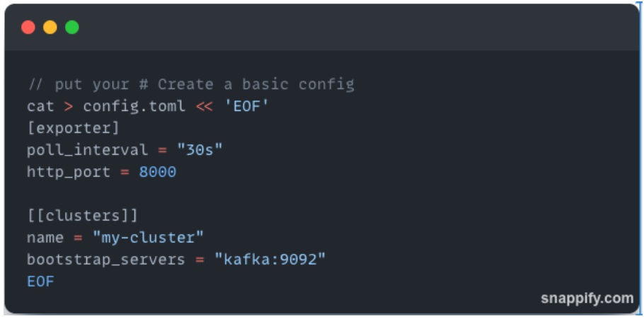Click the yellow minimize dot

click(x=50, y=28)
